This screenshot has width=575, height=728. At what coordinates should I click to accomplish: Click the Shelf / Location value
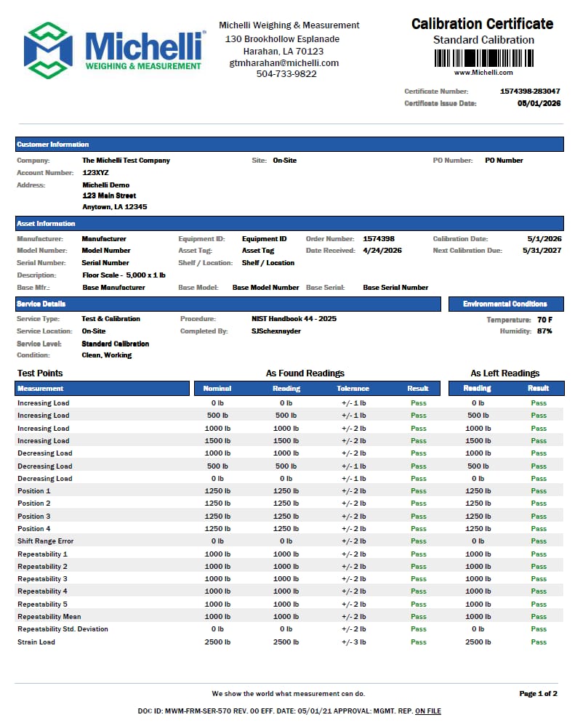point(268,263)
